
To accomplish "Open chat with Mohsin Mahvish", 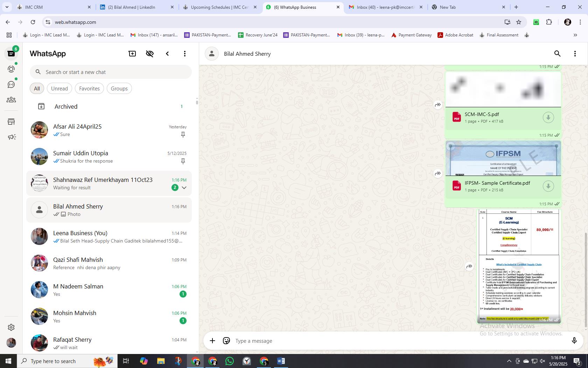I will coord(109,316).
